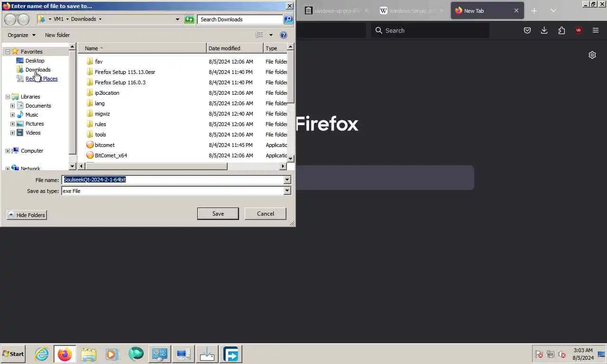607x364 pixels.
Task: Sort by the Name column header
Action: click(142, 48)
